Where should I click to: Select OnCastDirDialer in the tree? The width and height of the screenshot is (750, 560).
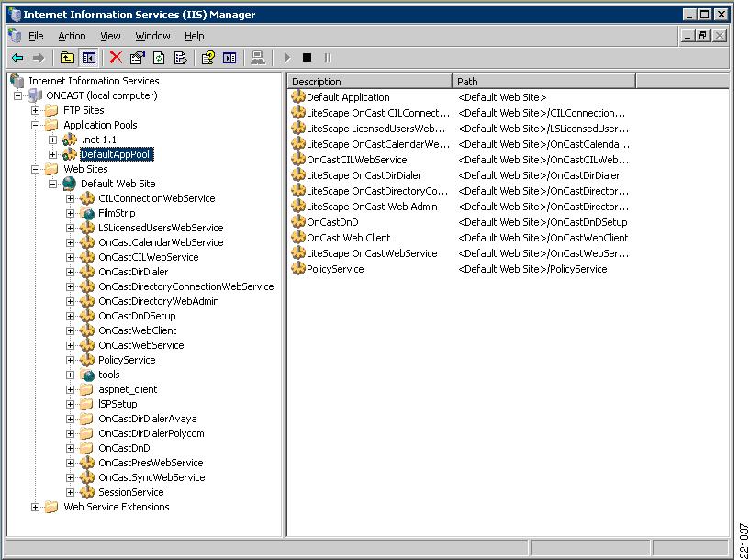133,272
